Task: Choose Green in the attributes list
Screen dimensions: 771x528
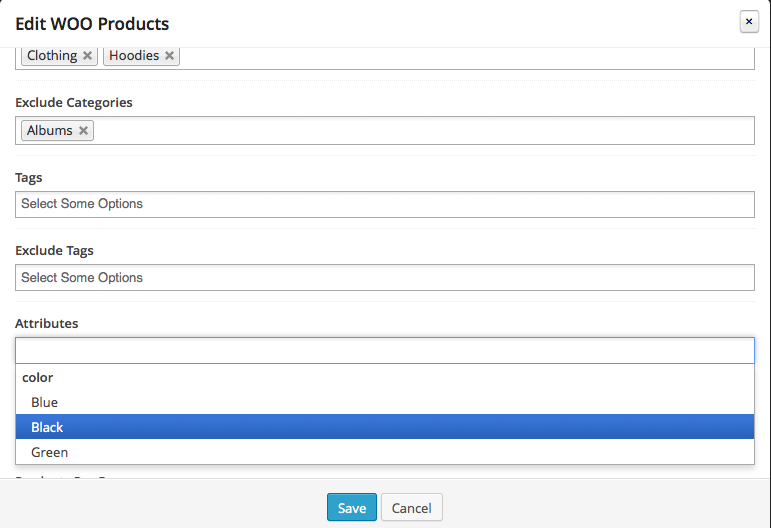Action: [x=385, y=452]
